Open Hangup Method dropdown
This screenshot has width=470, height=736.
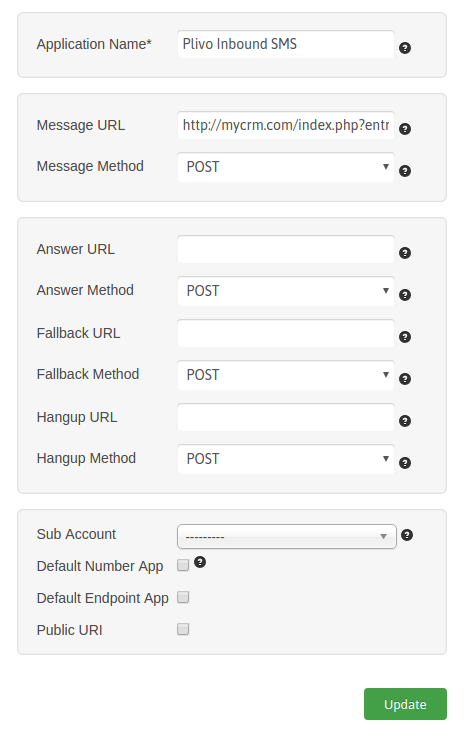(x=285, y=459)
